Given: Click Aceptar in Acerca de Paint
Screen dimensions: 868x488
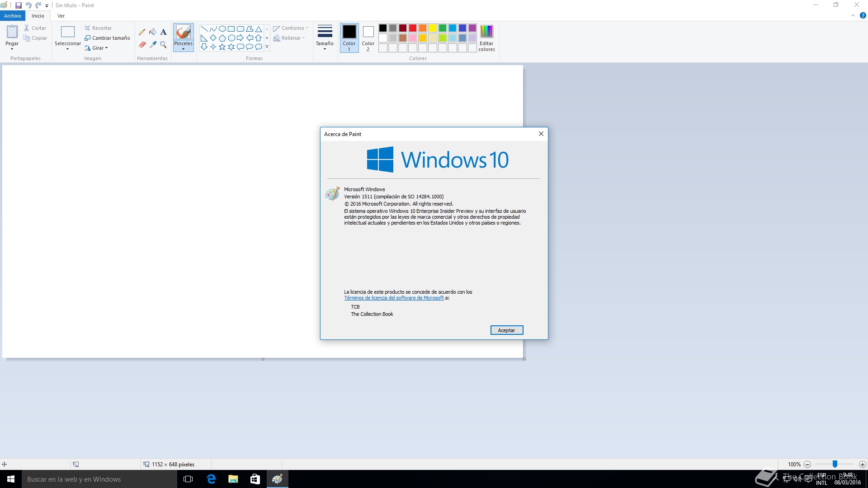Looking at the screenshot, I should (506, 330).
